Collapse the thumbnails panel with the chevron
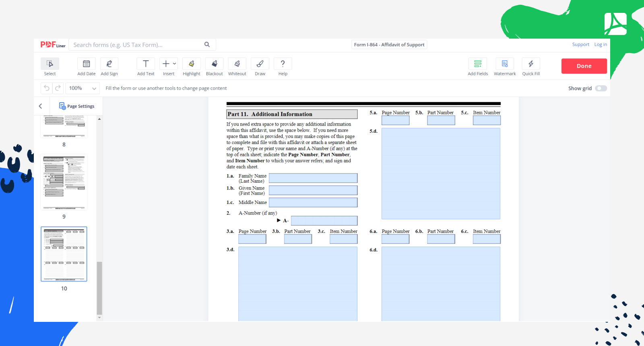 click(x=40, y=106)
